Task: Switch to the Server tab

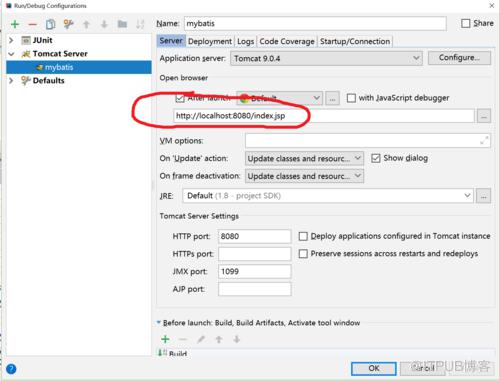Action: click(171, 41)
